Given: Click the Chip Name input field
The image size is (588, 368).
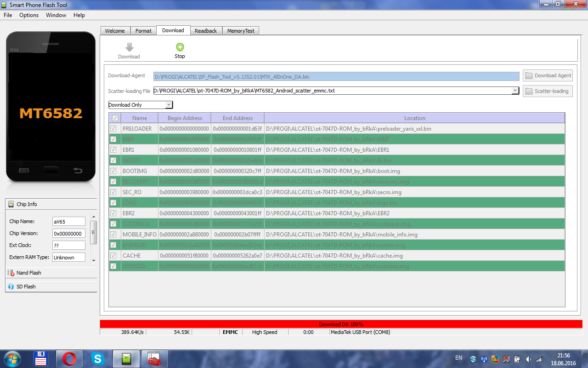Looking at the screenshot, I should click(x=68, y=222).
